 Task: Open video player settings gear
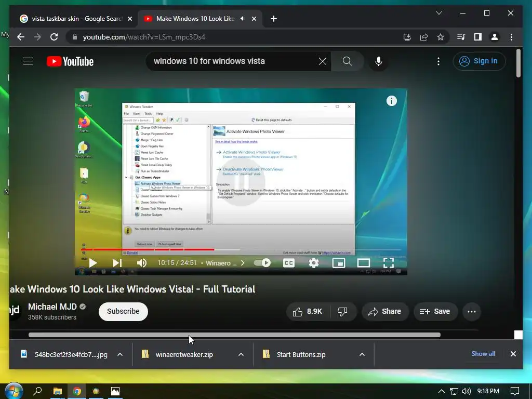[x=313, y=263]
